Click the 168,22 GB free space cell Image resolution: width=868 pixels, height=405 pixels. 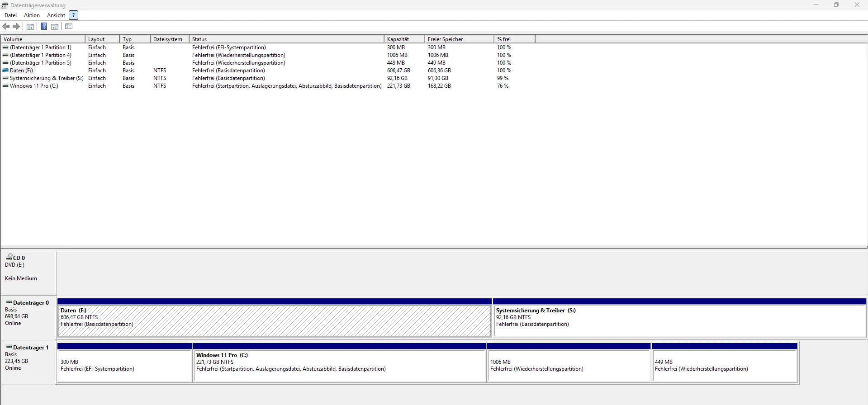point(439,85)
